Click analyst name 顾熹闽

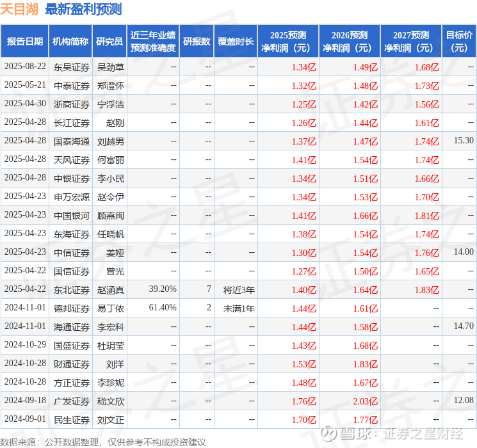(x=110, y=216)
